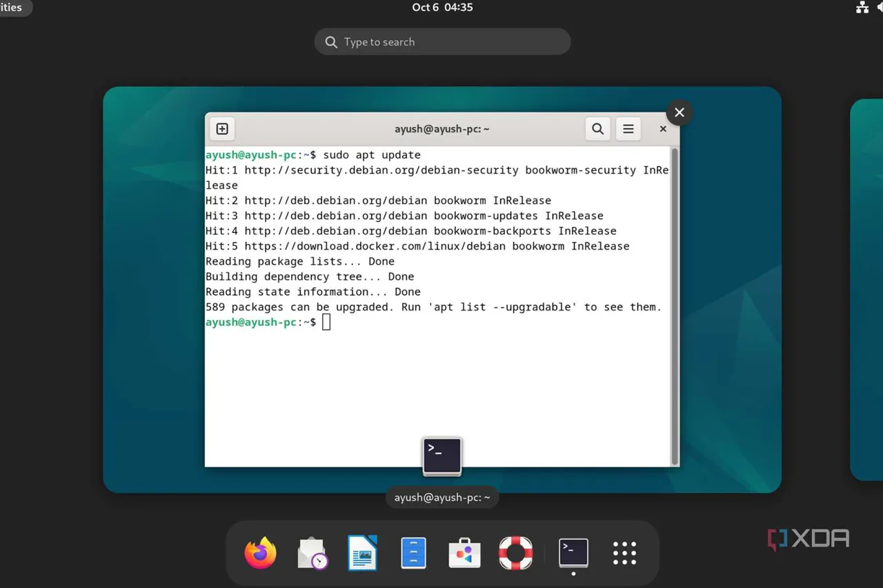The width and height of the screenshot is (883, 588).
Task: Open the terminal search tool
Action: 598,129
